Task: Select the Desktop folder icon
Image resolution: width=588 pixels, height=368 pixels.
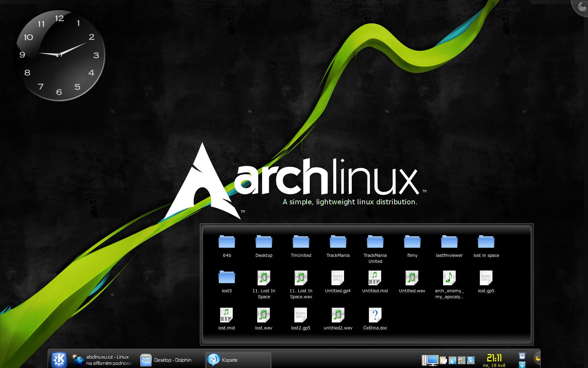Action: [x=264, y=246]
